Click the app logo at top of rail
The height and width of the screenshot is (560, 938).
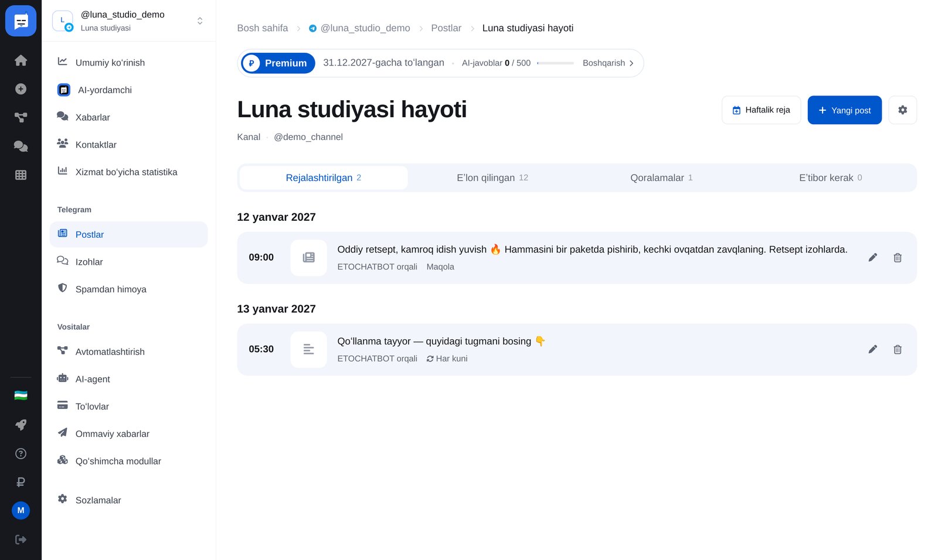point(21,21)
